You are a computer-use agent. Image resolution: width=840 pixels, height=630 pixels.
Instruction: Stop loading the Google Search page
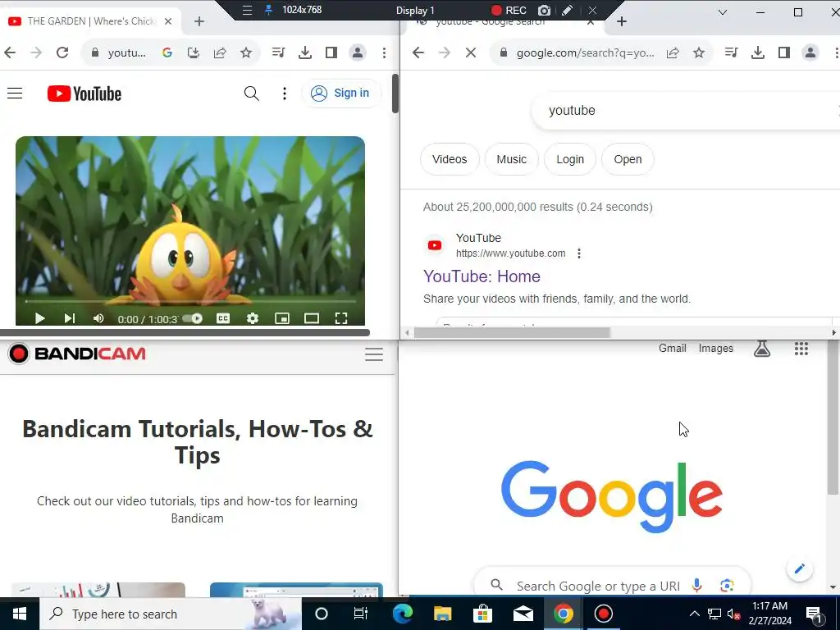pos(471,52)
